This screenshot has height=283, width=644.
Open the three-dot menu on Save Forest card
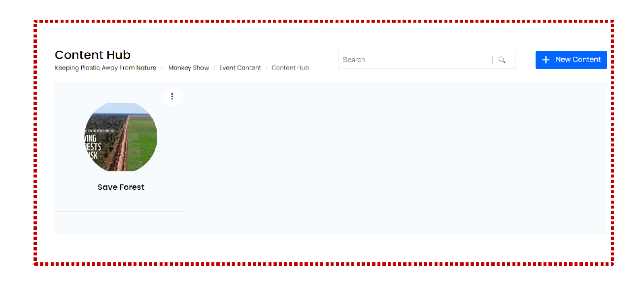pos(172,97)
